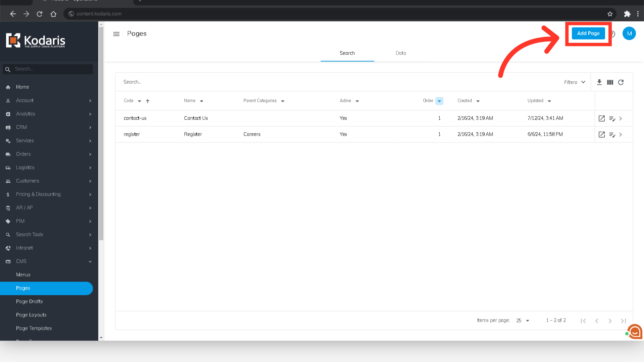Change items per page dropdown

[x=523, y=320]
